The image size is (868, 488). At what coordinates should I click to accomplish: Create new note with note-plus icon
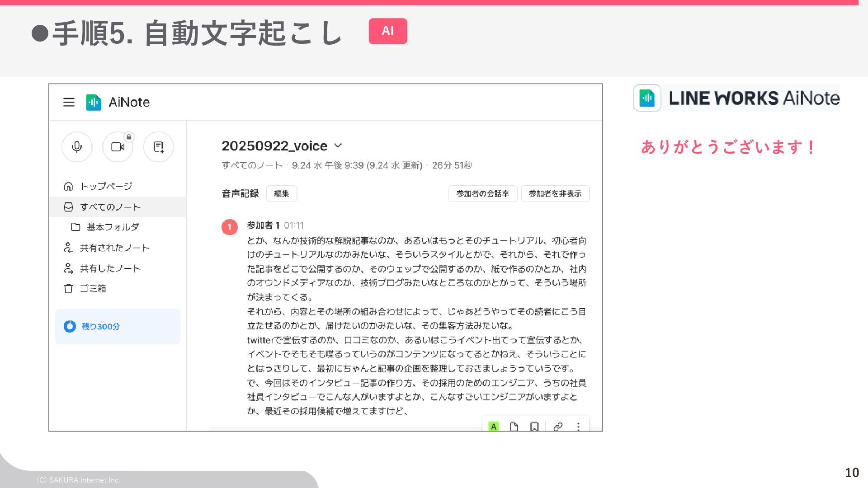tap(158, 147)
